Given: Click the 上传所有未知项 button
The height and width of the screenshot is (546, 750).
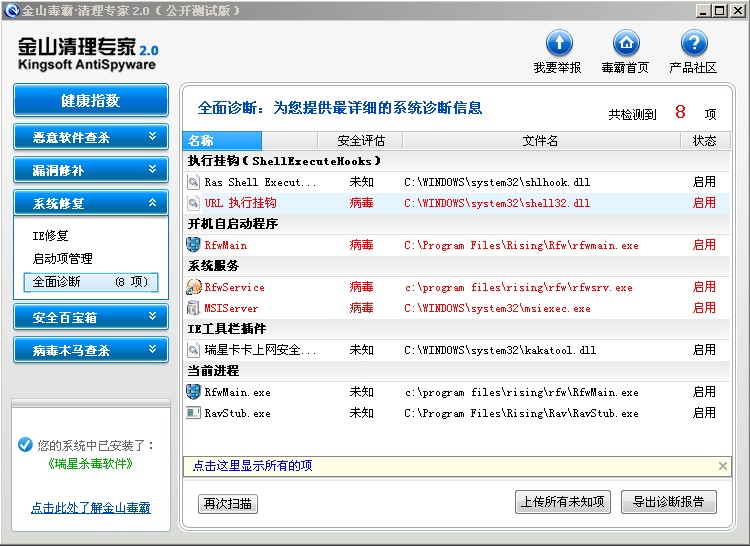Looking at the screenshot, I should coord(562,502).
